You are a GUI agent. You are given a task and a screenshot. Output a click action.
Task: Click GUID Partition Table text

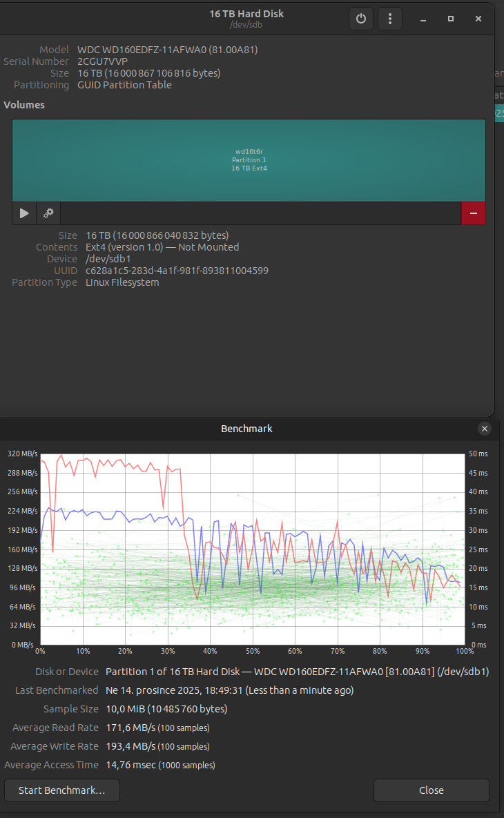(124, 85)
